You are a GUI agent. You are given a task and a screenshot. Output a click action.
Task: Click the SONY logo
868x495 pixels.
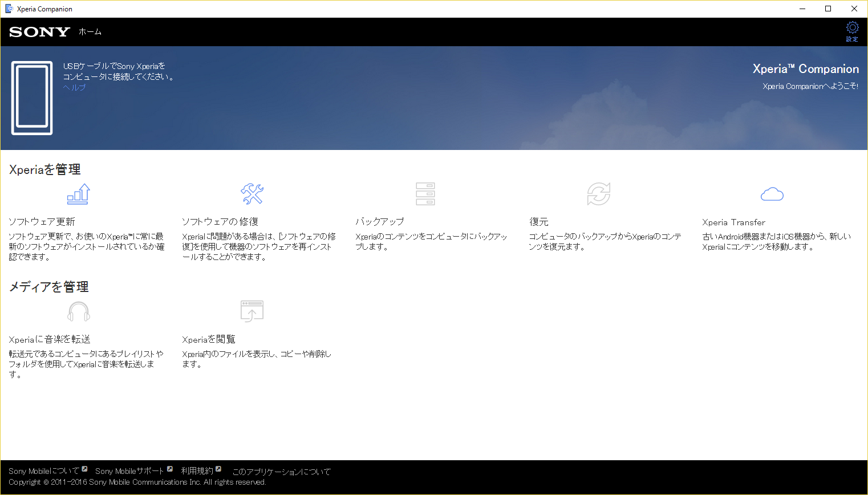coord(39,32)
